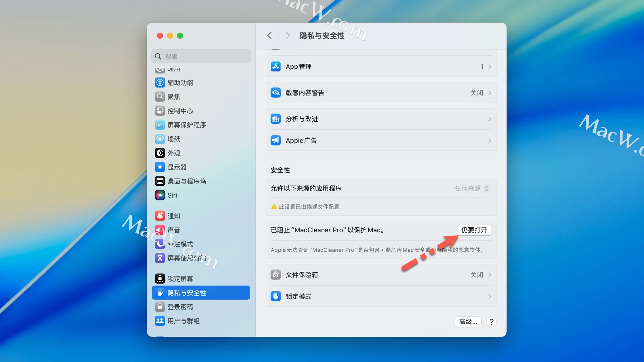Image resolution: width=644 pixels, height=362 pixels.
Task: Go back with the left arrow
Action: pyautogui.click(x=269, y=36)
